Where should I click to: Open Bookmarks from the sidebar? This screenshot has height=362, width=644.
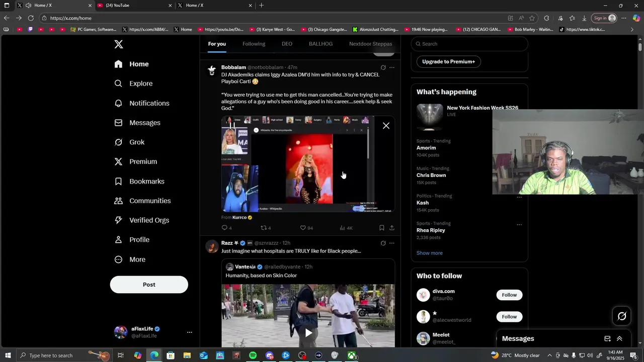tap(139, 181)
